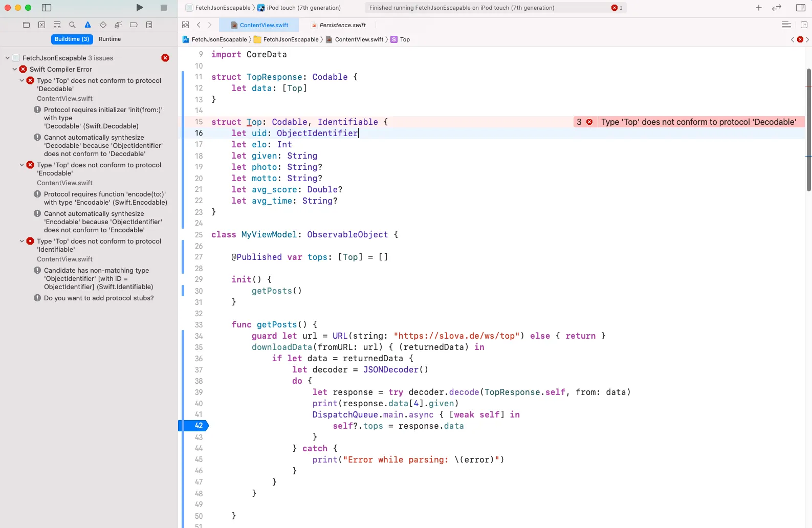Click inline message "Type 'Top' does not conform"
Screen dimensions: 812x528
pos(698,122)
